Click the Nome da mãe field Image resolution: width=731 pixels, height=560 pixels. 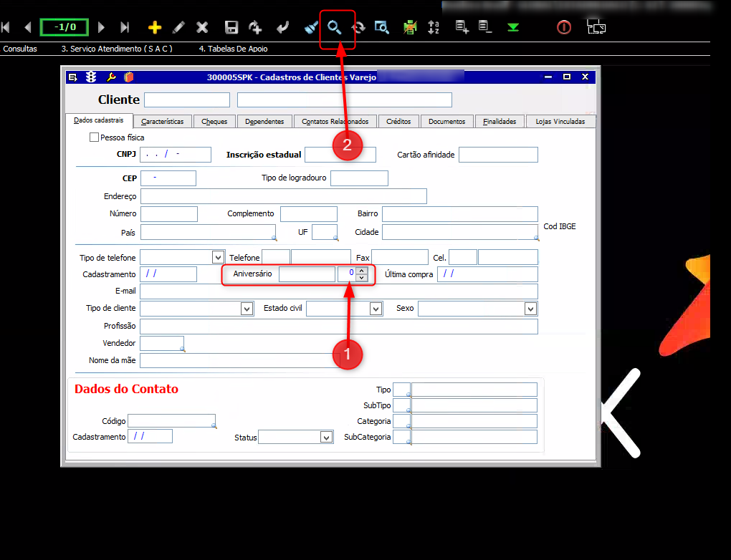[240, 360]
